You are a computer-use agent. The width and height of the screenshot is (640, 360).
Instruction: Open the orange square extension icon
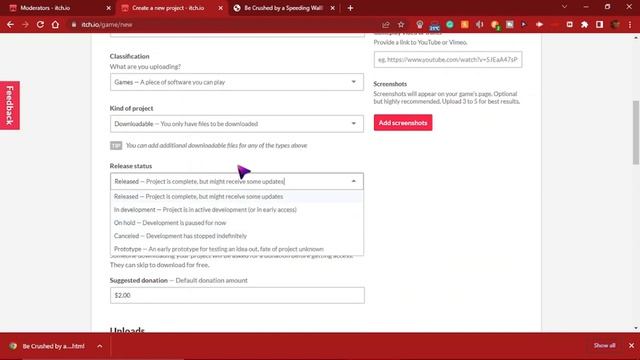pos(464,24)
